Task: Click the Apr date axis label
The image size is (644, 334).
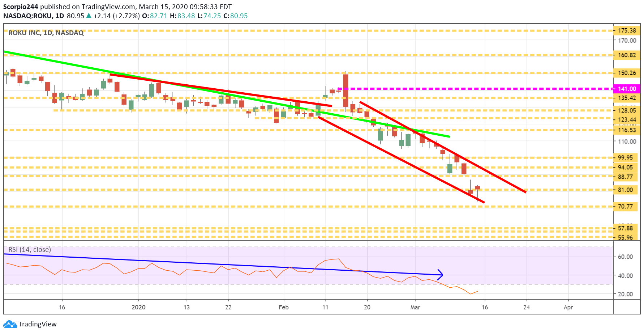Action: pos(568,307)
